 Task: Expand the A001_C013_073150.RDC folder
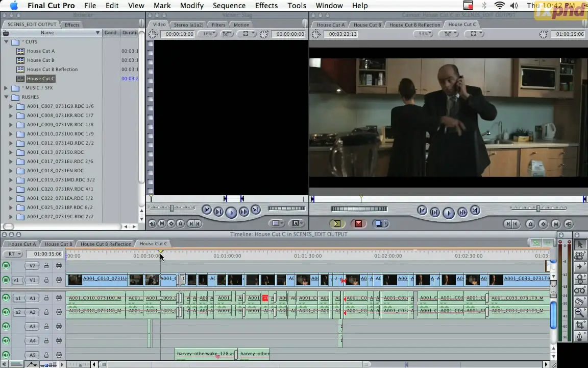[x=11, y=152]
